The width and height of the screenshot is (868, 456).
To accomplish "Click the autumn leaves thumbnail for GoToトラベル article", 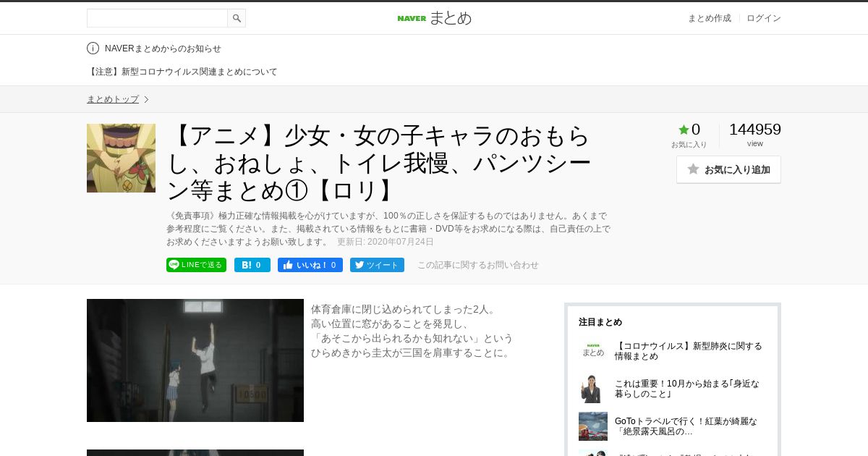I will point(593,426).
